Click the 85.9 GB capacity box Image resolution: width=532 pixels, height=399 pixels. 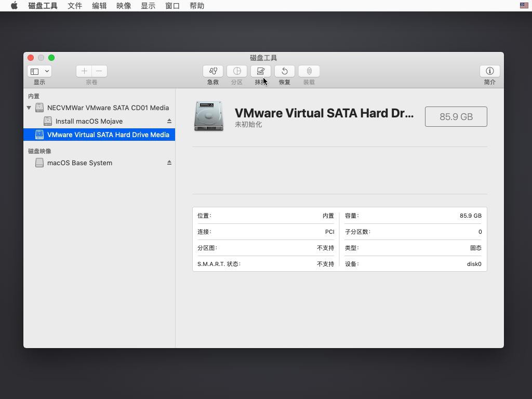[456, 117]
